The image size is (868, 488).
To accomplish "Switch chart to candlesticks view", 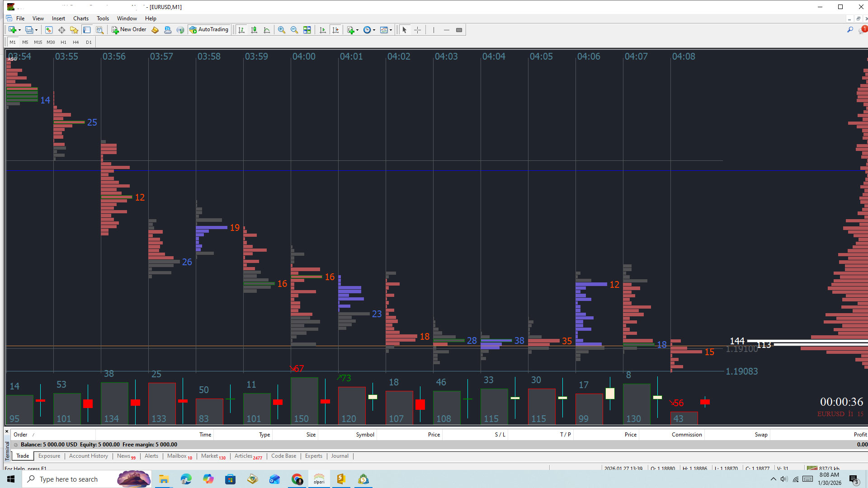I will 254,30.
